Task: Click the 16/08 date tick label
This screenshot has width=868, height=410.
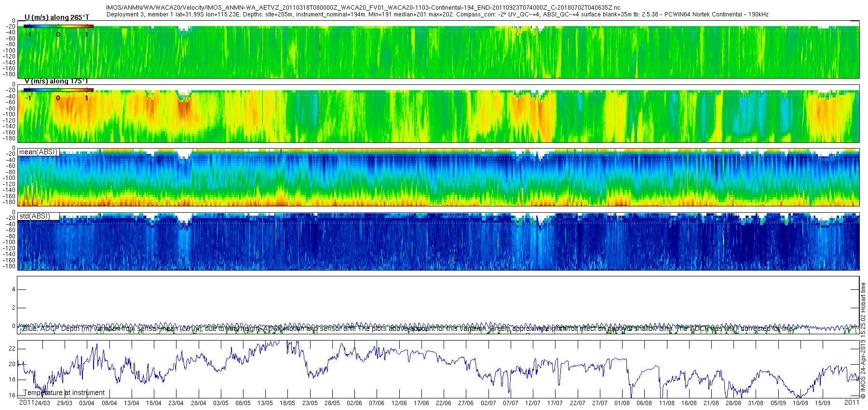Action: tap(689, 403)
